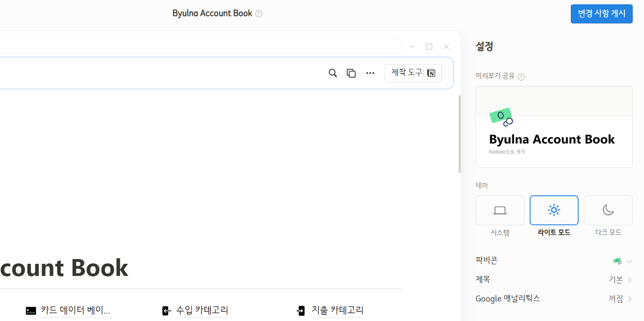This screenshot has width=644, height=321.
Task: Maximize the preview browser window
Action: point(429,46)
